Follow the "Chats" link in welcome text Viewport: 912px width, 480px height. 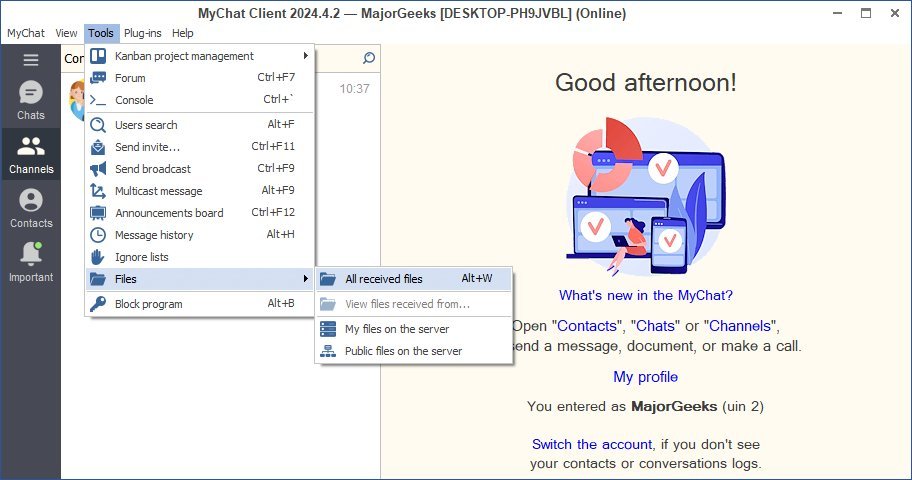pos(655,326)
